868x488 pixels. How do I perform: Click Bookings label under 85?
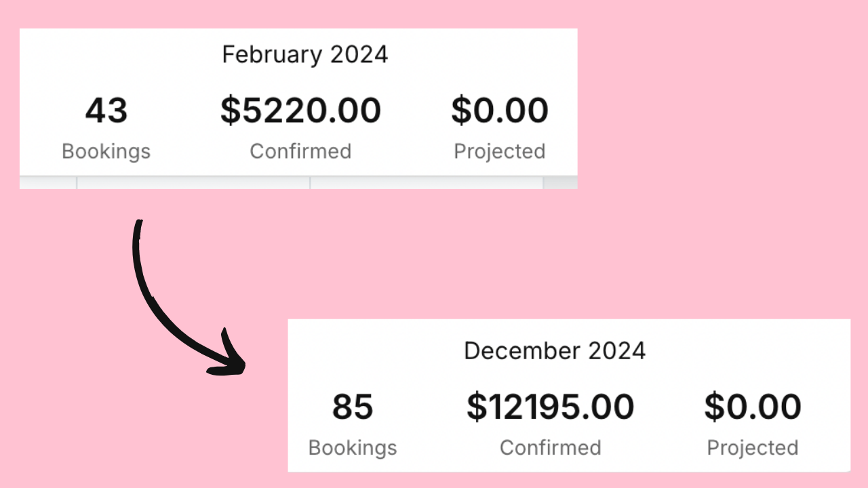tap(353, 448)
